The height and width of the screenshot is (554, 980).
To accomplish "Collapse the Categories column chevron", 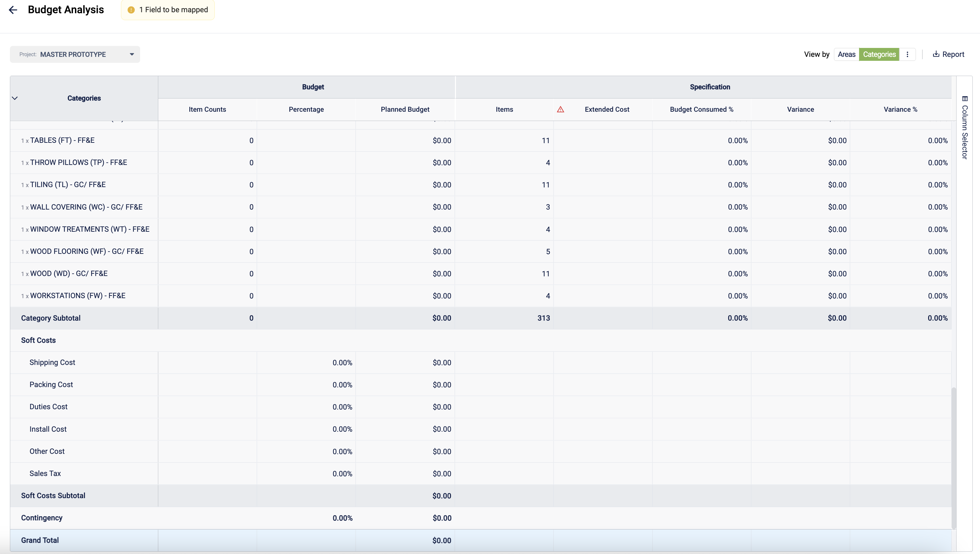I will pos(15,98).
